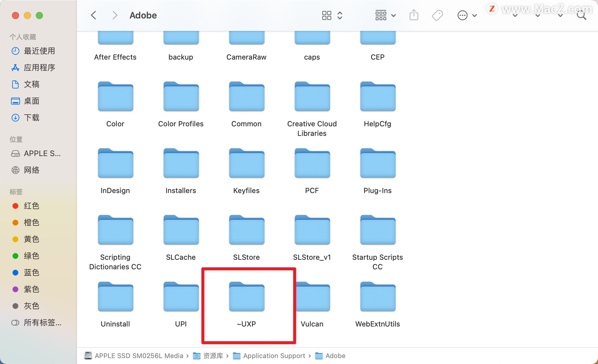Select the purple tag (紫色)

pyautogui.click(x=26, y=289)
